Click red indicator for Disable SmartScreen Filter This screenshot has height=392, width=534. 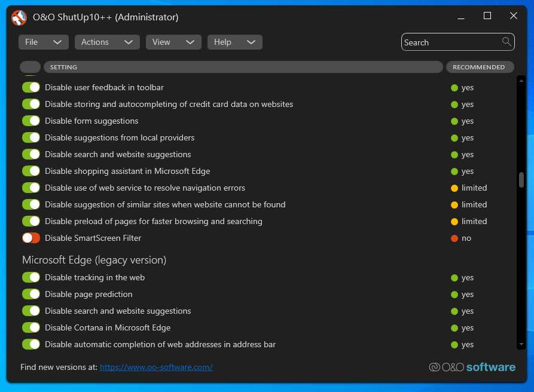[454, 238]
